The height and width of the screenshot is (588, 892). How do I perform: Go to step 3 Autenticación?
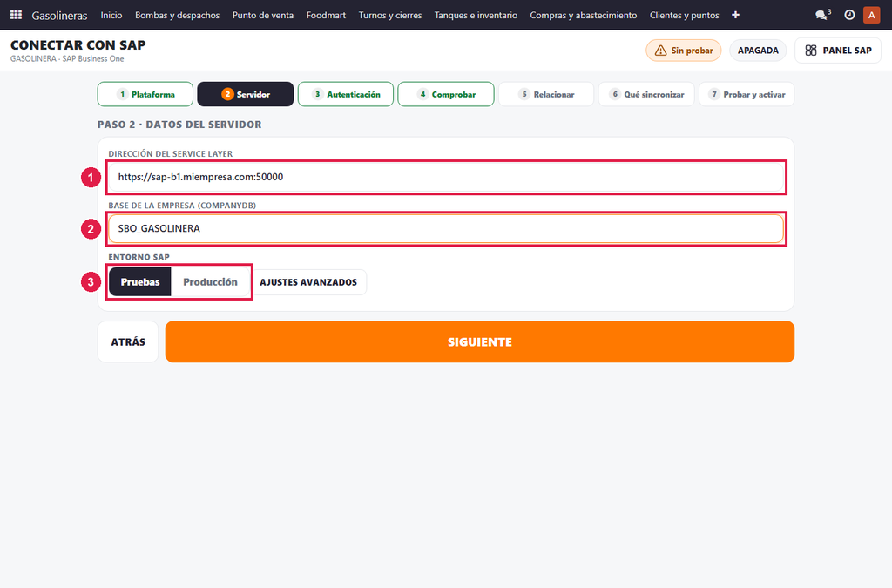point(345,94)
